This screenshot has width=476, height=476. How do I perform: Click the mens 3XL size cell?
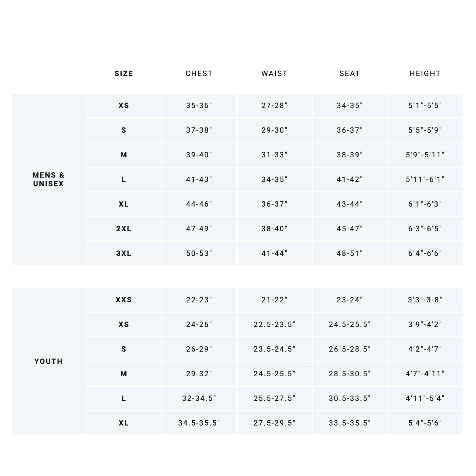(124, 253)
